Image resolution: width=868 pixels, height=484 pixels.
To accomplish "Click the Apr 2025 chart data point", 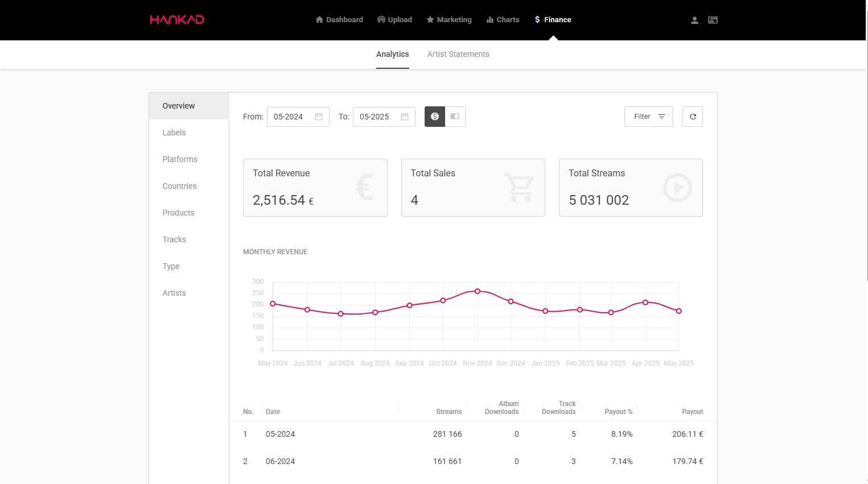I will tap(645, 303).
